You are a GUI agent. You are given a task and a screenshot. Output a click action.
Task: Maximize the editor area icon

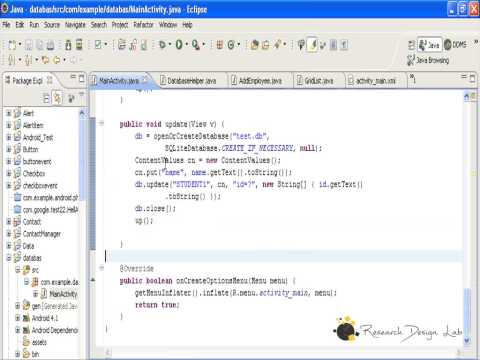tap(472, 78)
